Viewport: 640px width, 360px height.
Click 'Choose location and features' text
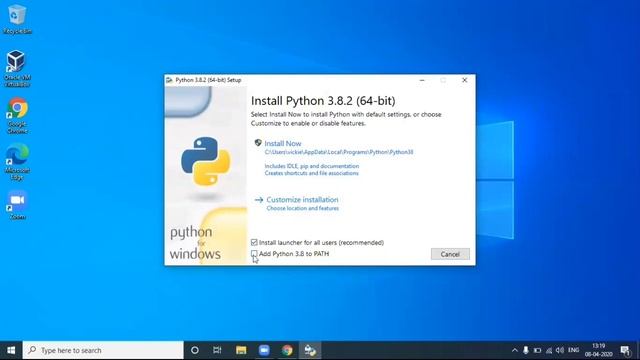[x=302, y=208]
